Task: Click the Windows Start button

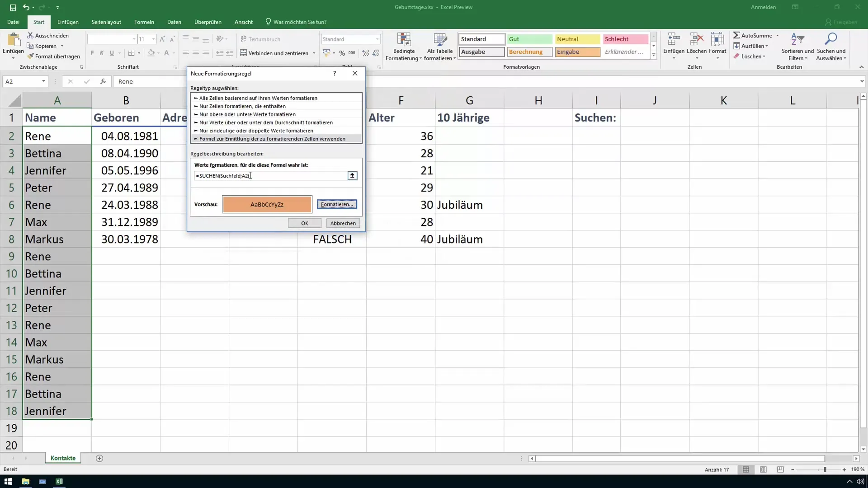Action: pos(8,481)
